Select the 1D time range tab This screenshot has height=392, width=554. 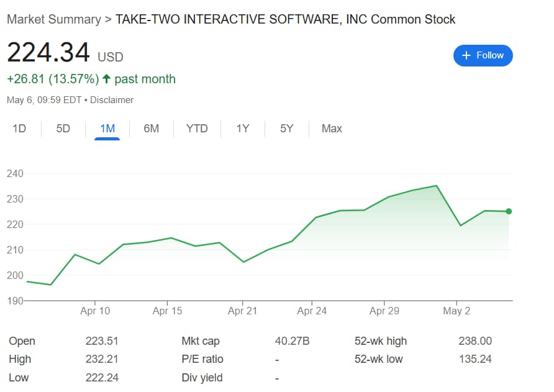click(x=19, y=129)
